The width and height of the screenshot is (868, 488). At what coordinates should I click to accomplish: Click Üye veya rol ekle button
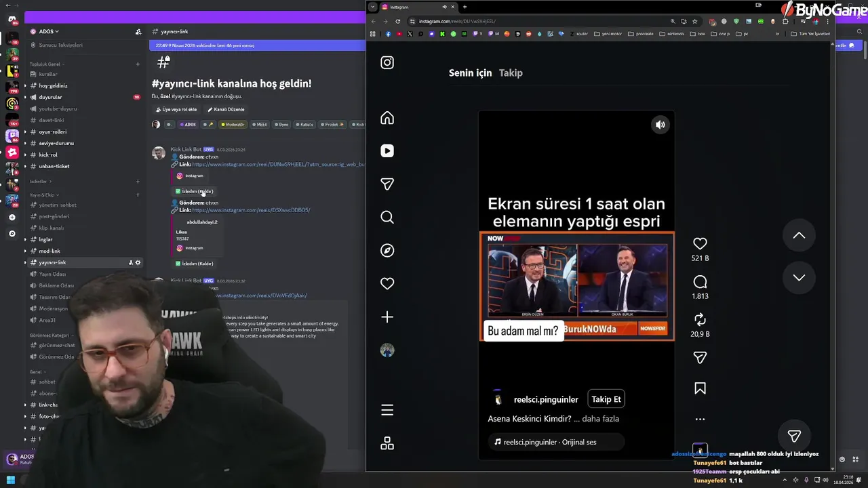(x=176, y=109)
